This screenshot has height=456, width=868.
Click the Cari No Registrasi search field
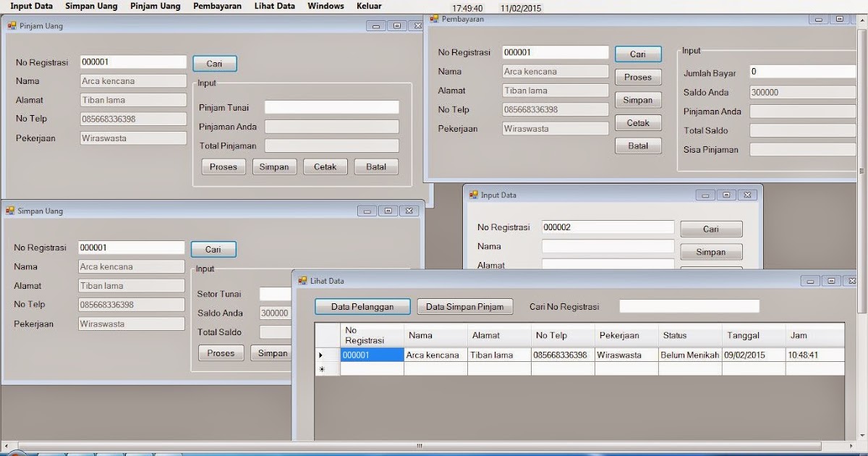coord(689,306)
